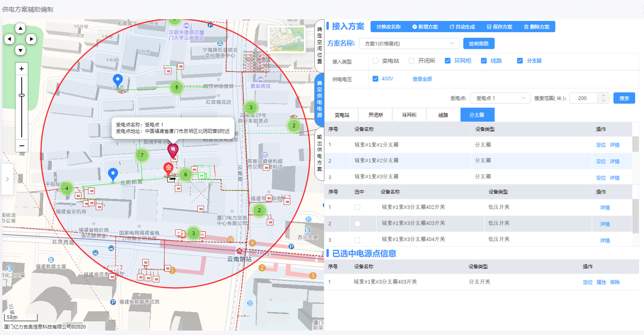Select the green cluster marker numbered 7
Screen dimensions: 644x335
pyautogui.click(x=142, y=155)
